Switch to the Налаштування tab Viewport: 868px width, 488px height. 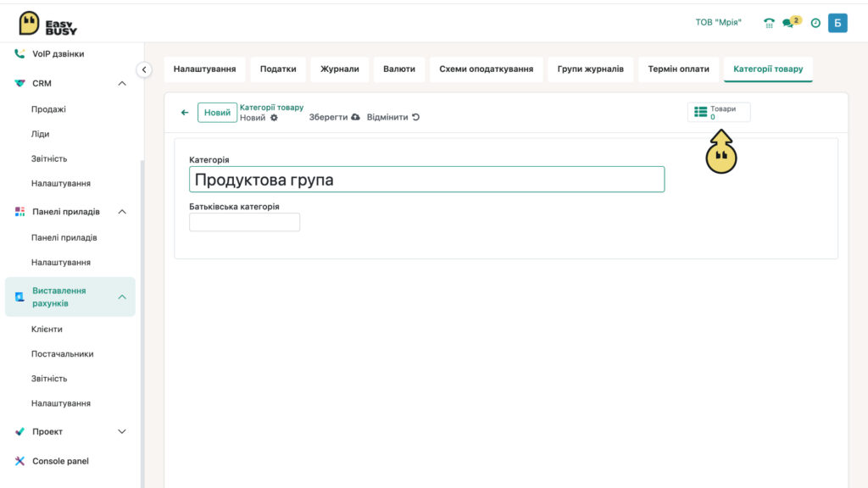(205, 69)
